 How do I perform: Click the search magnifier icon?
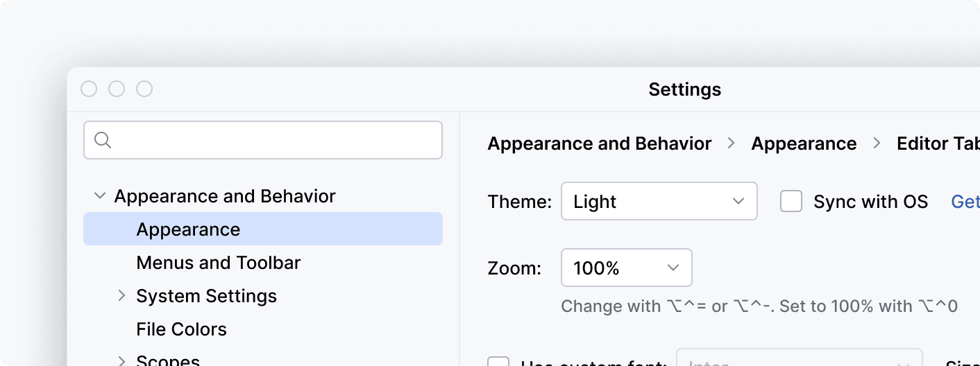point(103,140)
